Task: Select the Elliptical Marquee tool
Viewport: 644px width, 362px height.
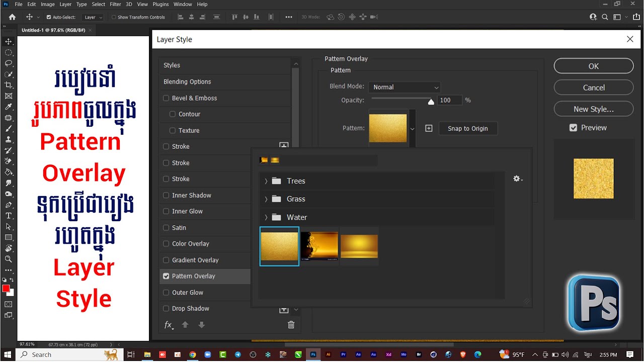Action: [x=9, y=52]
